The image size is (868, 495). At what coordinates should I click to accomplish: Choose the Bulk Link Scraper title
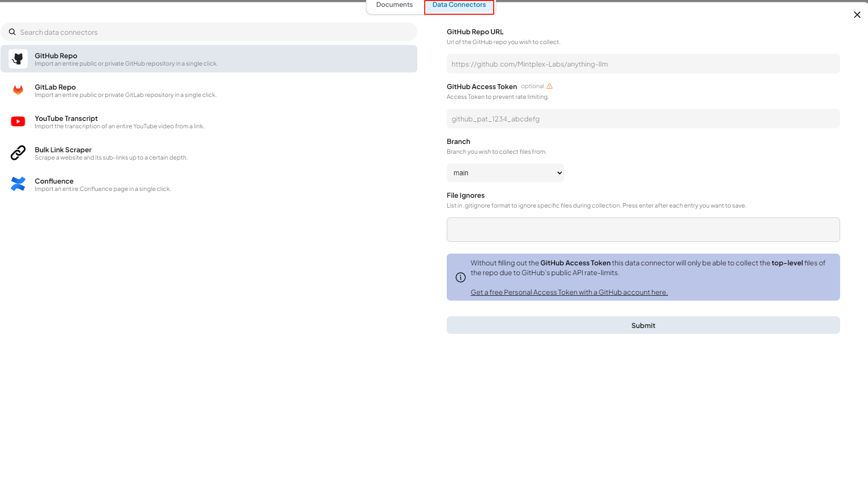click(x=63, y=150)
